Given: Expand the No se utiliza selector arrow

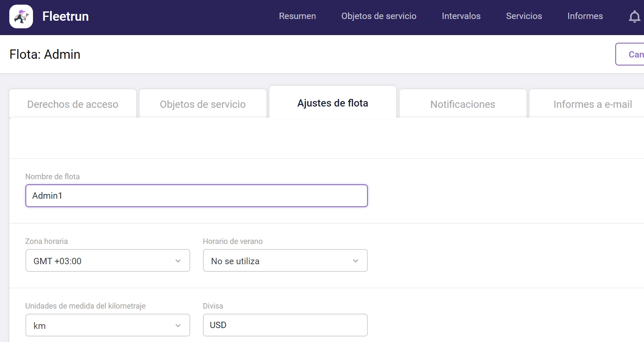Looking at the screenshot, I should (355, 260).
